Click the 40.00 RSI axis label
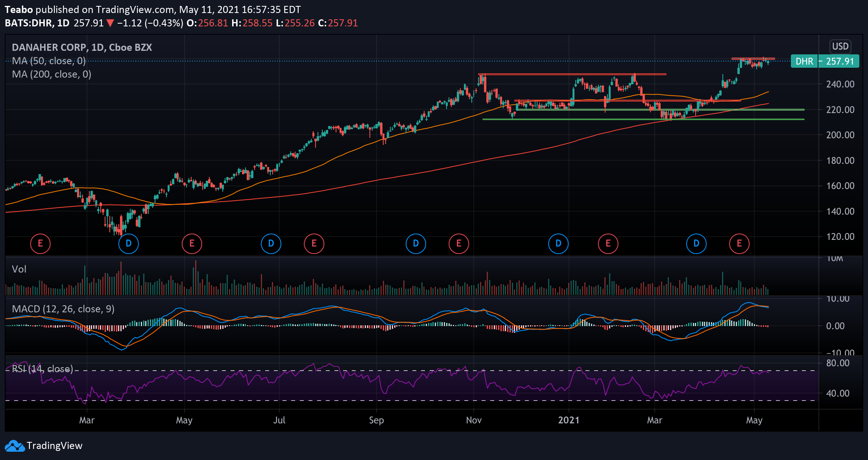 838,393
